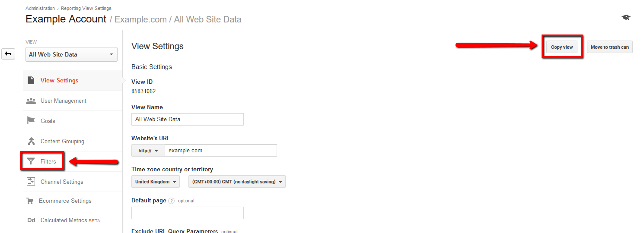Open the United Kingdom country dropdown

[156, 182]
